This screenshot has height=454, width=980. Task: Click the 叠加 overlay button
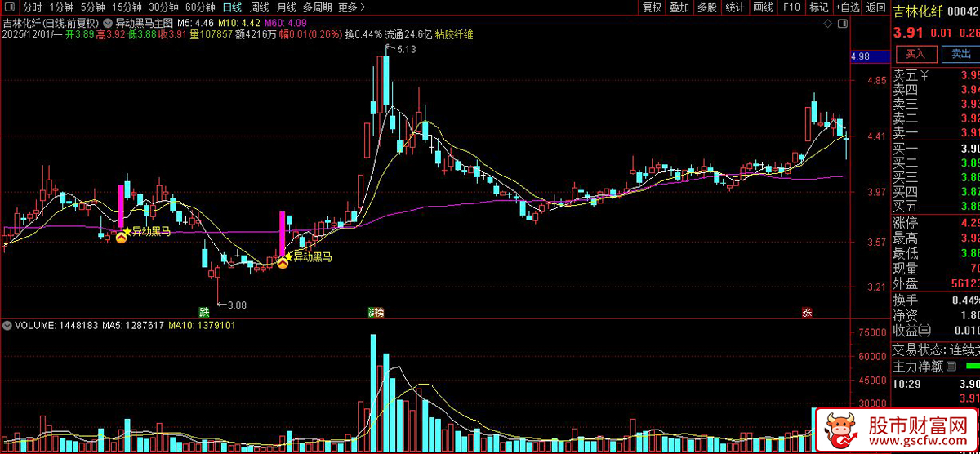click(x=679, y=7)
